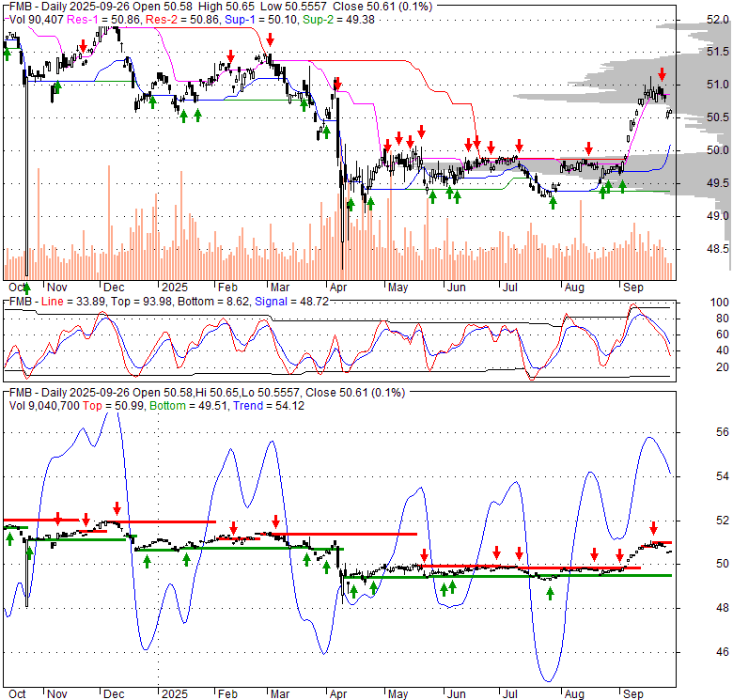Click the 'Sep' label on top chart time axis
This screenshot has width=733, height=700.
coord(633,288)
